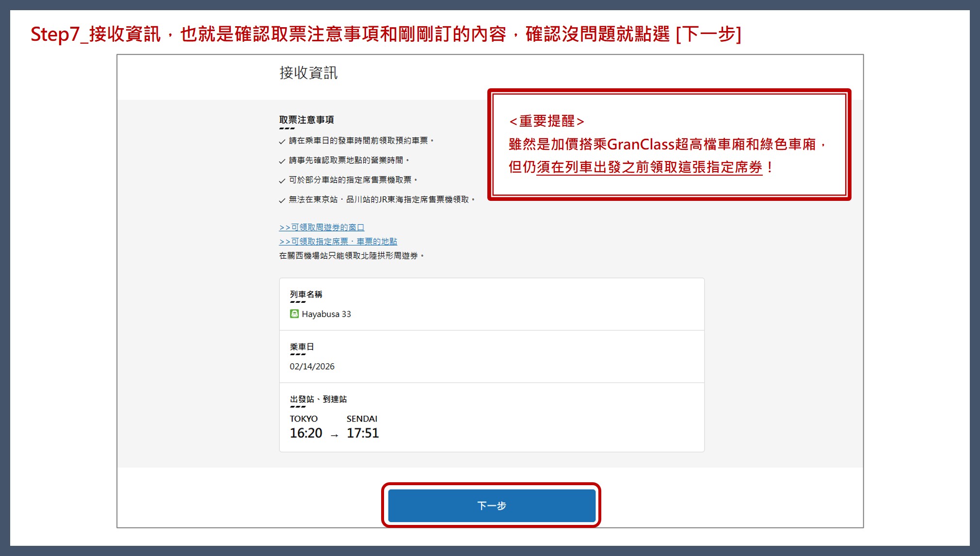Click the SENDAI arrival station label
980x556 pixels.
(362, 419)
